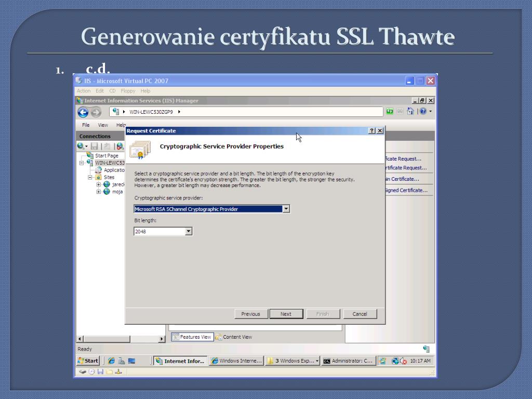The width and height of the screenshot is (532, 399).
Task: Click the Virtual PC hard disk status icon
Action: pyautogui.click(x=83, y=371)
